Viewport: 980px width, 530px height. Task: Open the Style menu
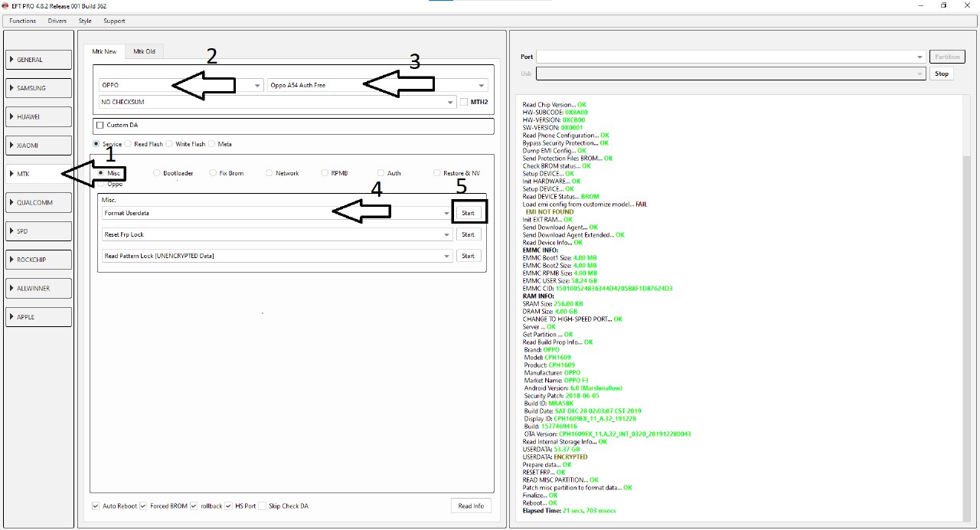pos(85,21)
